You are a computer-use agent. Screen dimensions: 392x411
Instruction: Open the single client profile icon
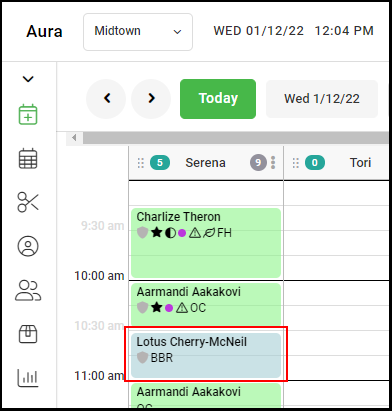pyautogui.click(x=28, y=246)
